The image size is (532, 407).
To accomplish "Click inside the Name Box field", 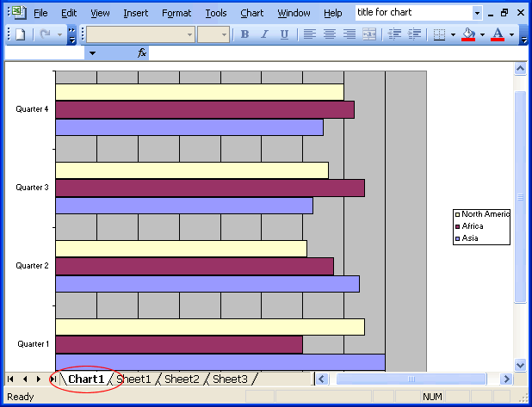I will click(45, 52).
